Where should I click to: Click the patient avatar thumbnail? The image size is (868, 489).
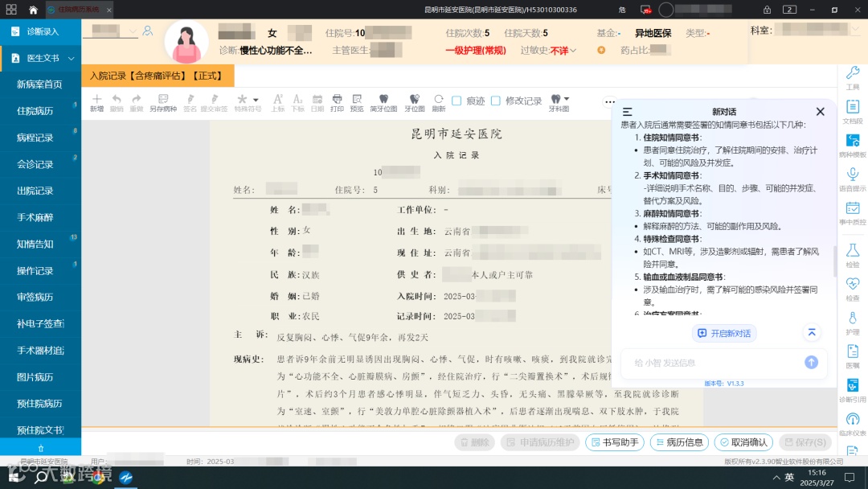[186, 42]
